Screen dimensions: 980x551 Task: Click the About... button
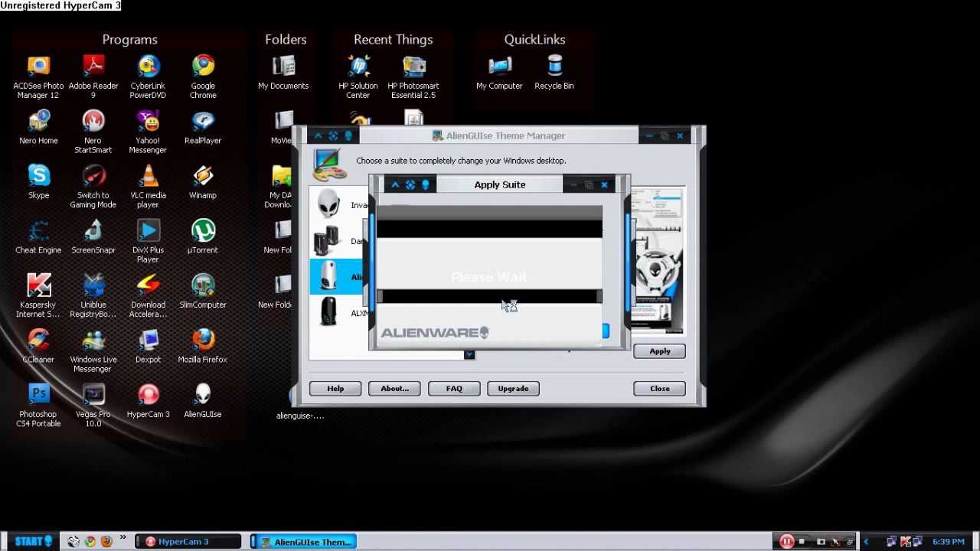[394, 389]
